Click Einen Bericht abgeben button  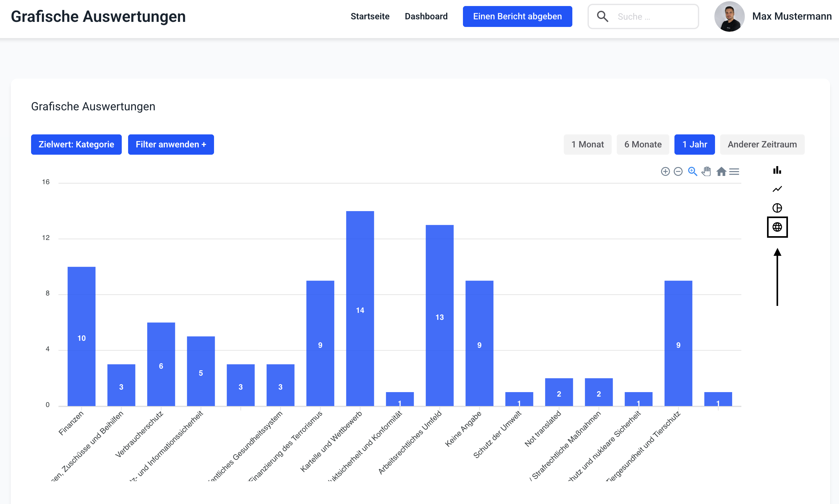tap(517, 16)
